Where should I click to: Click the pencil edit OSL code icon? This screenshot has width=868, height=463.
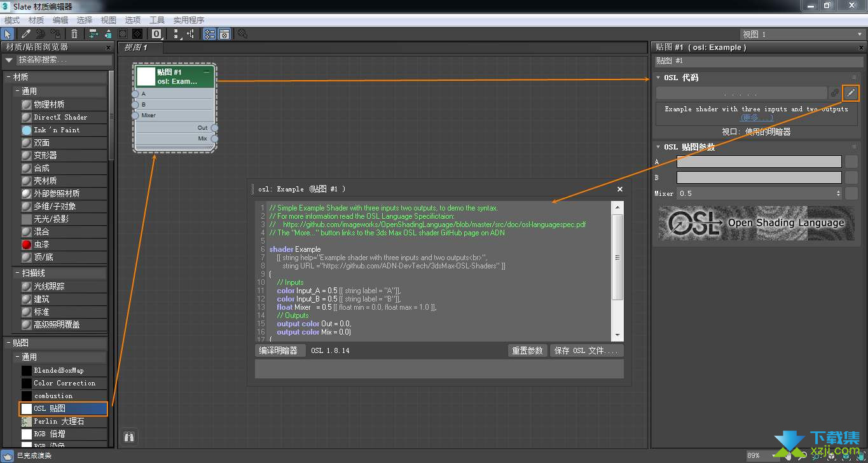pyautogui.click(x=851, y=93)
